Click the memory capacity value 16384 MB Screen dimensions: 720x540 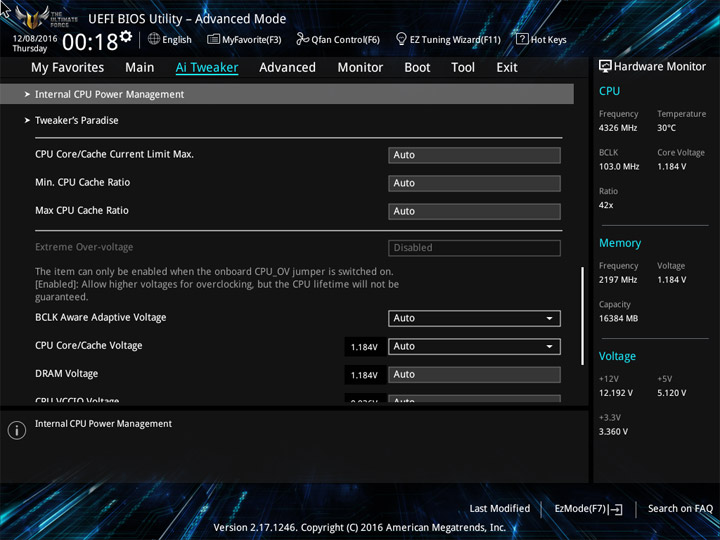click(x=618, y=318)
